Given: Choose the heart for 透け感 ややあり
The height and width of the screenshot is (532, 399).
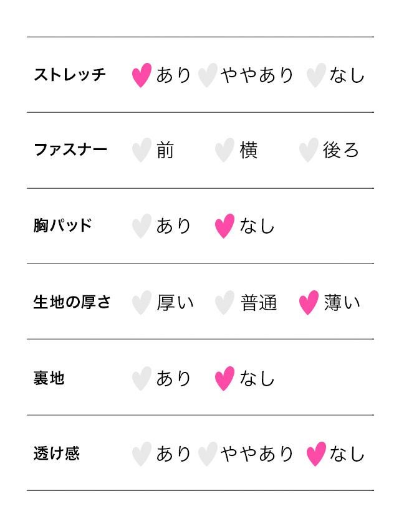Looking at the screenshot, I should pyautogui.click(x=207, y=454).
